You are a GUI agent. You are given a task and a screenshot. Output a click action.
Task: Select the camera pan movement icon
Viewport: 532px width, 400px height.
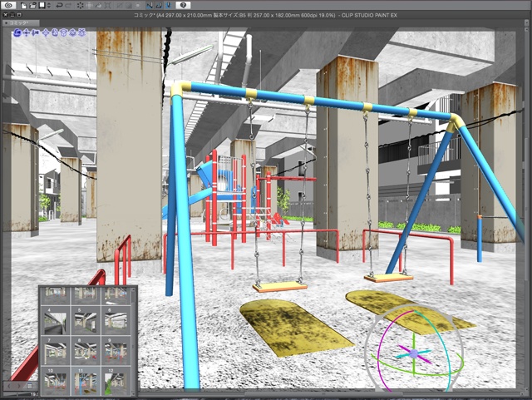click(x=26, y=32)
